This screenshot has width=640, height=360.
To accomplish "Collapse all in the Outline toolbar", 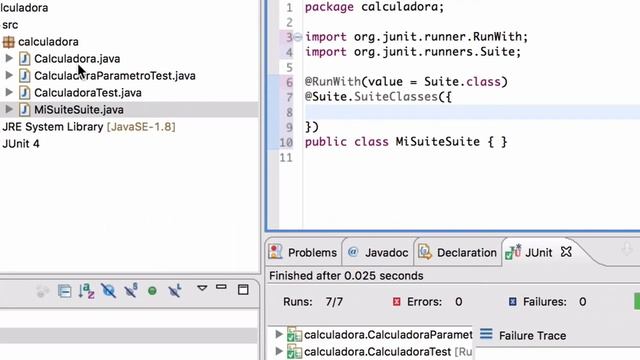I will point(64,291).
